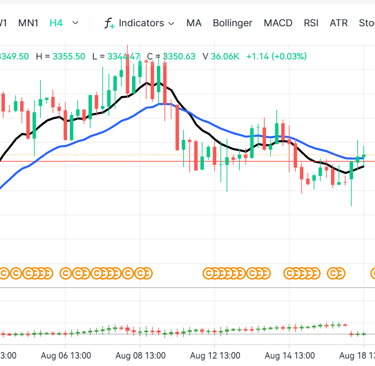Click the Aug 12 13:00 time label
This screenshot has height=366, width=375.
pyautogui.click(x=215, y=356)
